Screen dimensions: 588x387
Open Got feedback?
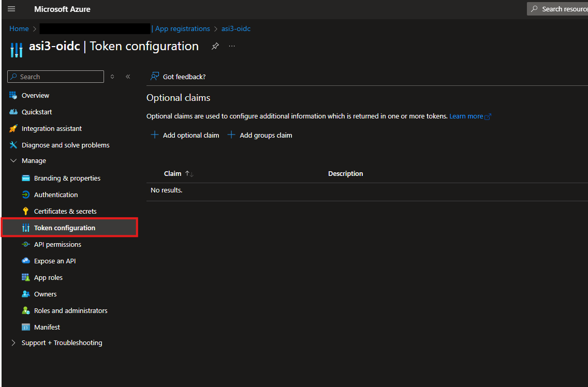184,77
